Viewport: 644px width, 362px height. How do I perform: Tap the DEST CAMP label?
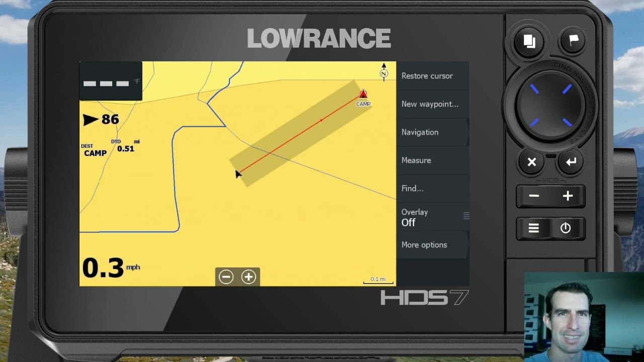(95, 150)
